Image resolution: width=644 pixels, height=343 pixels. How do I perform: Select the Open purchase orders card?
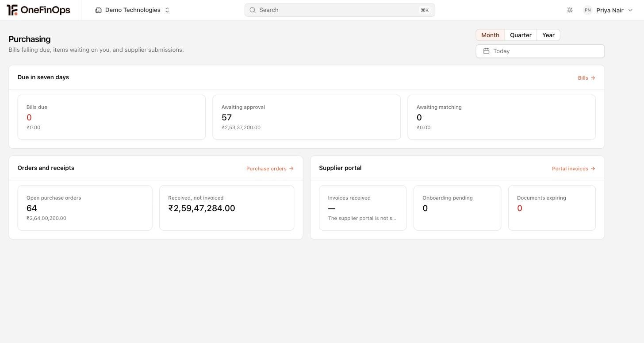85,208
